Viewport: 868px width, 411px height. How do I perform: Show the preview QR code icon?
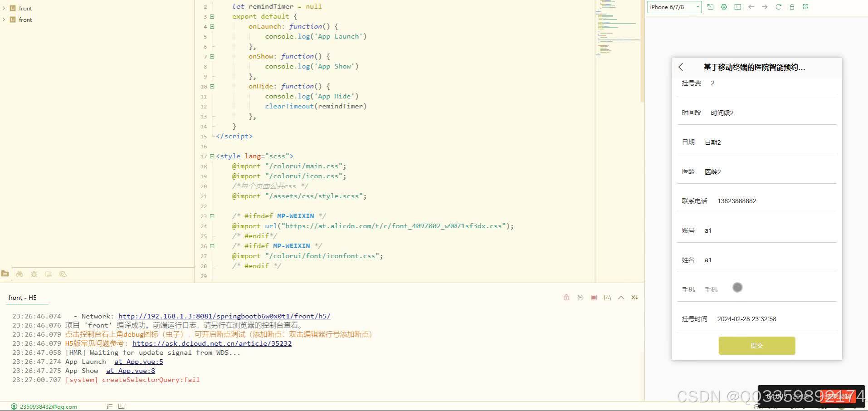(805, 7)
